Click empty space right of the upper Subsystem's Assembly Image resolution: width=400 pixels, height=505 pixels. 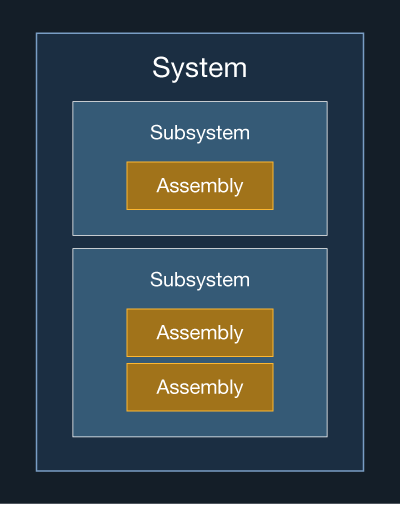pyautogui.click(x=300, y=186)
